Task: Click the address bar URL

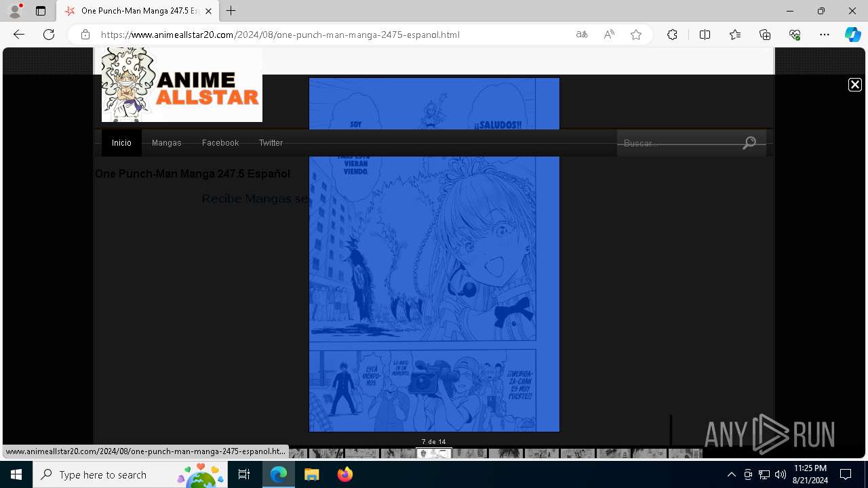Action: coord(280,35)
